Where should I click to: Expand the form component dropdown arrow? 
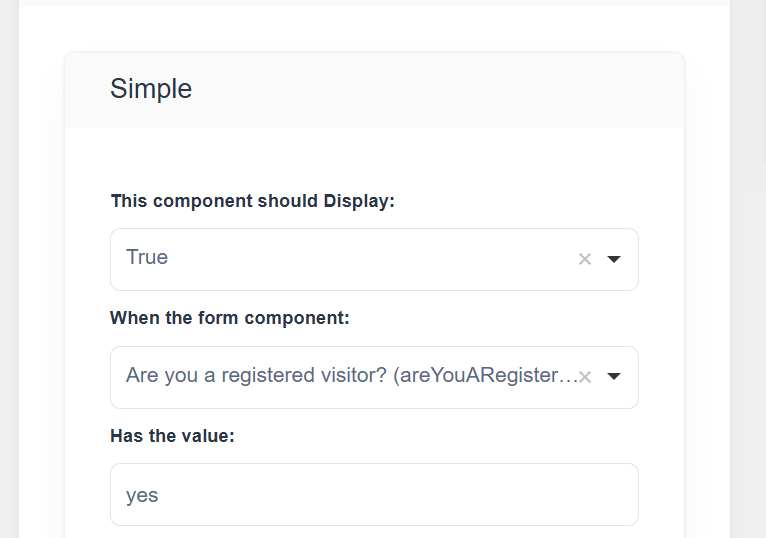[614, 377]
